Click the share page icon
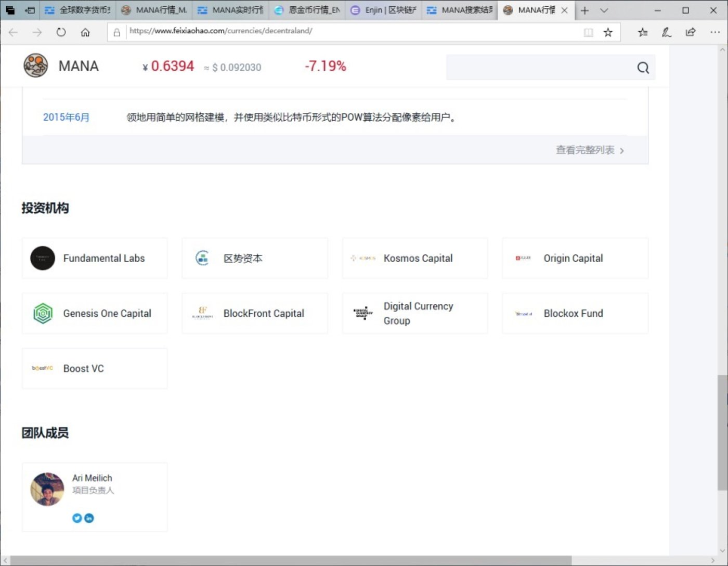This screenshot has width=728, height=566. pyautogui.click(x=691, y=32)
